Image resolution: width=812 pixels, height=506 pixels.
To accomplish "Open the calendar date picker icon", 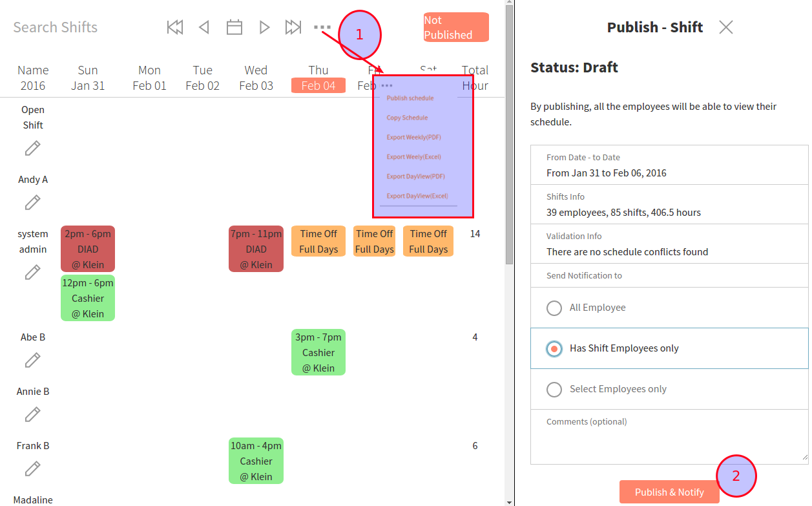I will (234, 27).
